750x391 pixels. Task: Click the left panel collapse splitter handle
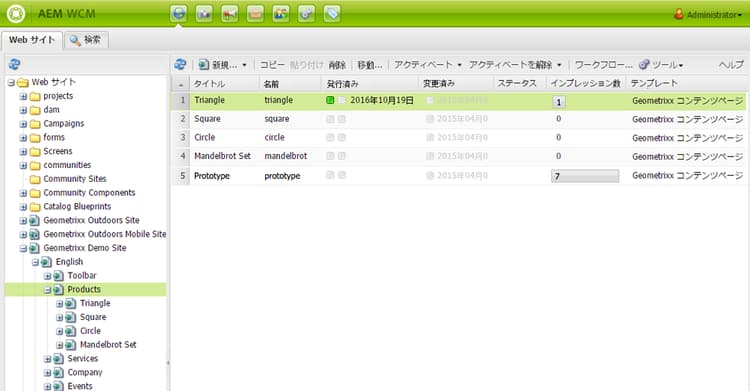[x=168, y=363]
